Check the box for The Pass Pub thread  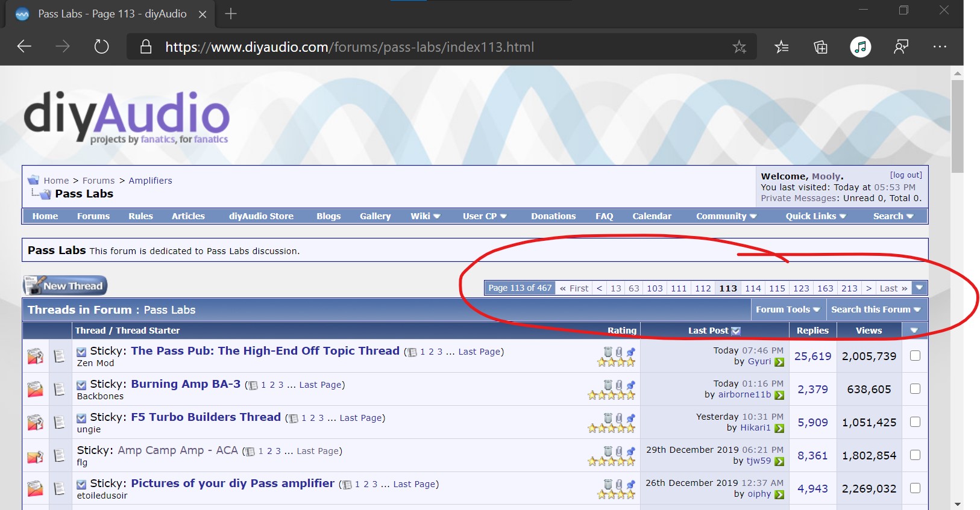915,356
